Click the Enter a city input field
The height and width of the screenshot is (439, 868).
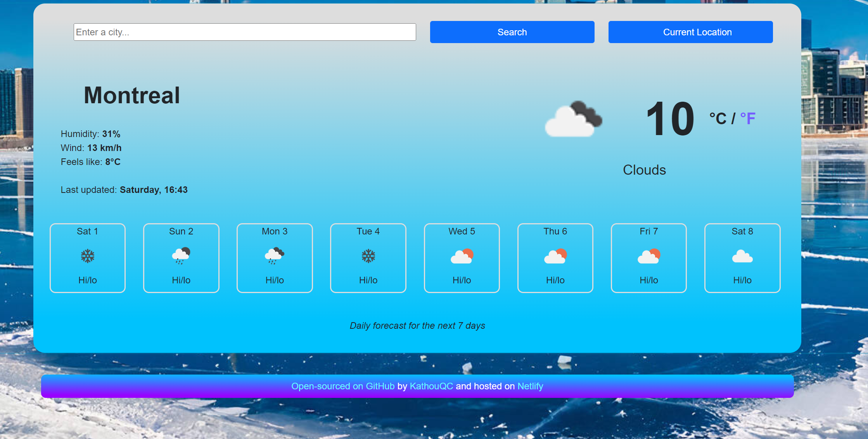click(x=245, y=32)
